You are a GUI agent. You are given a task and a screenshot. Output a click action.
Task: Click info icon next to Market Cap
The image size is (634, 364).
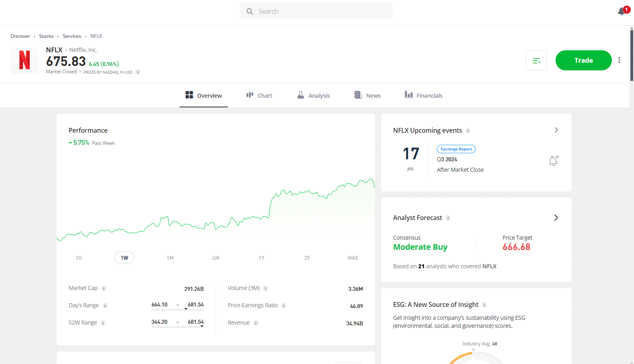point(104,288)
